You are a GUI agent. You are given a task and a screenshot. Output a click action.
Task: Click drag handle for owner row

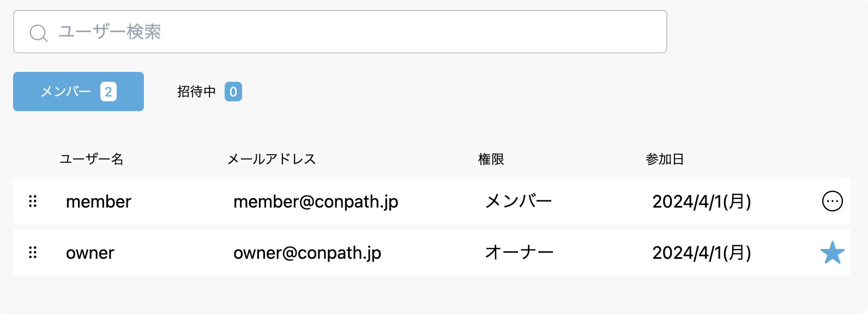coord(33,252)
